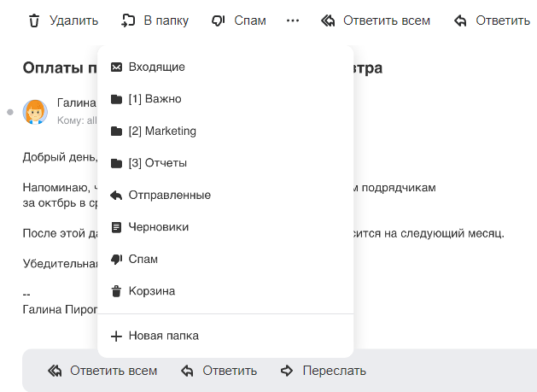
Task: Choose the [2] Marketing folder
Action: coord(162,131)
